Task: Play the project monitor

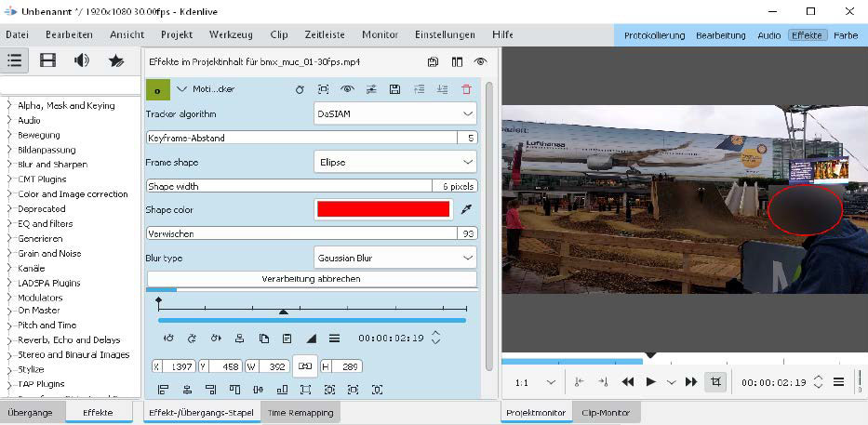Action: point(651,381)
